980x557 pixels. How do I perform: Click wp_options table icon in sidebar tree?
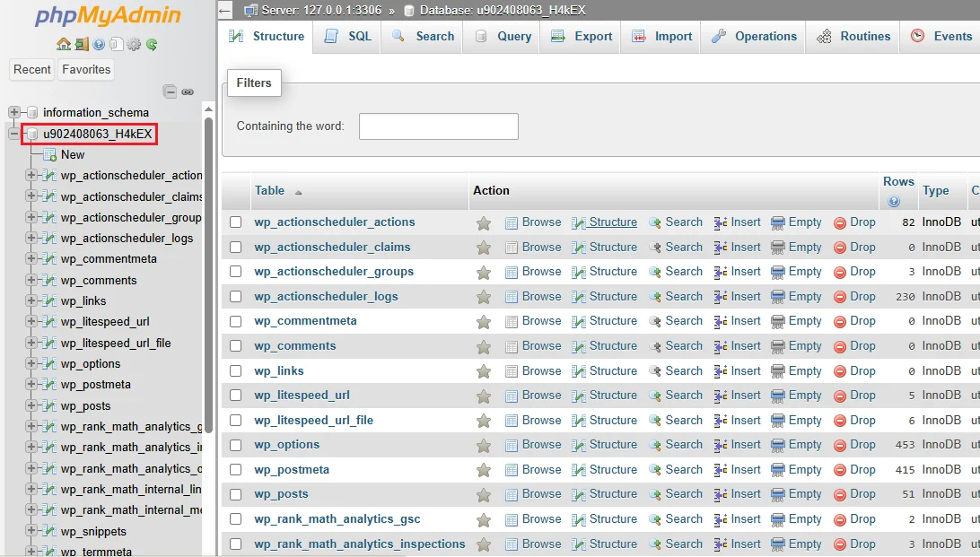point(49,363)
